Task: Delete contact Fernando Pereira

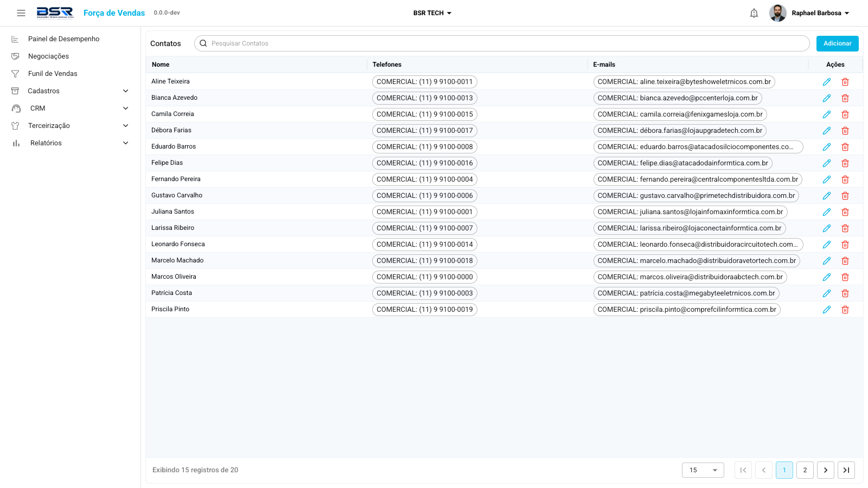Action: (845, 179)
